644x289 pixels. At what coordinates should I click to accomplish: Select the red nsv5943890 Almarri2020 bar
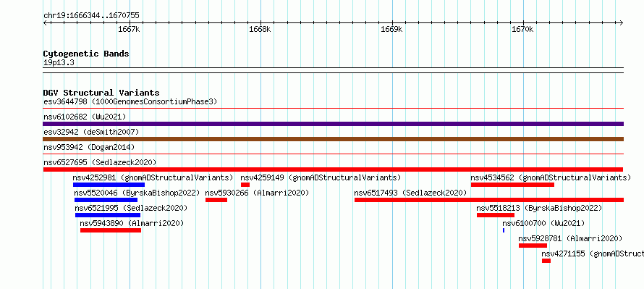(x=111, y=230)
